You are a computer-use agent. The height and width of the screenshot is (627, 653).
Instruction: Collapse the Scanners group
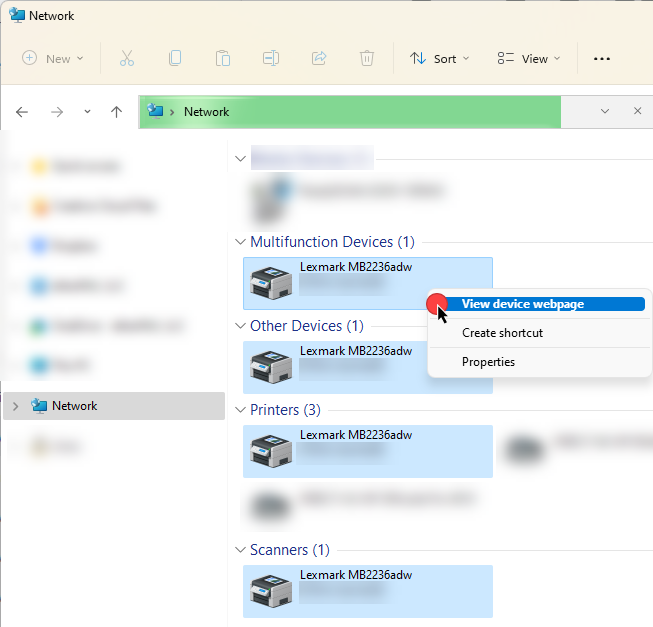(x=239, y=550)
